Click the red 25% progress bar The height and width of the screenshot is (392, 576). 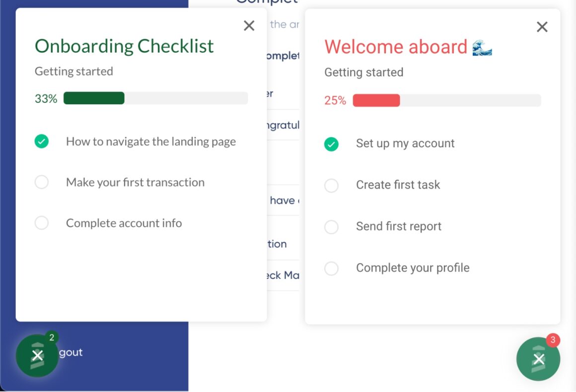coord(446,100)
